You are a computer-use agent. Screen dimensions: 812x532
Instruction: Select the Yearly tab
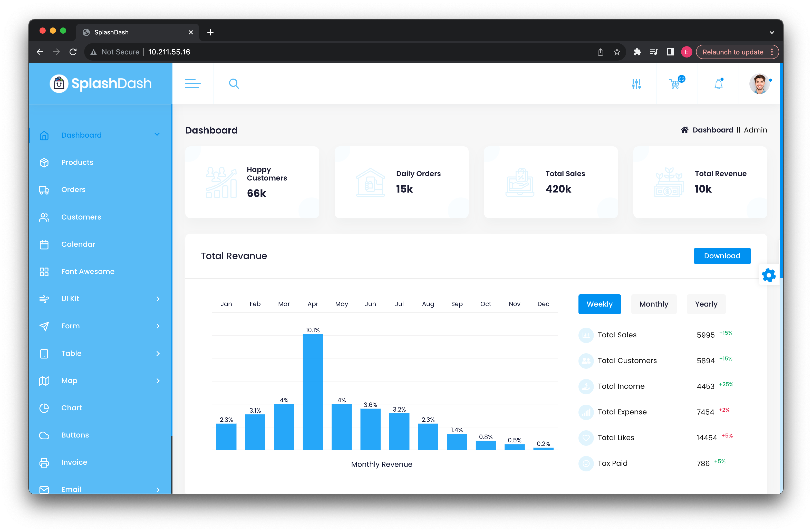point(706,304)
